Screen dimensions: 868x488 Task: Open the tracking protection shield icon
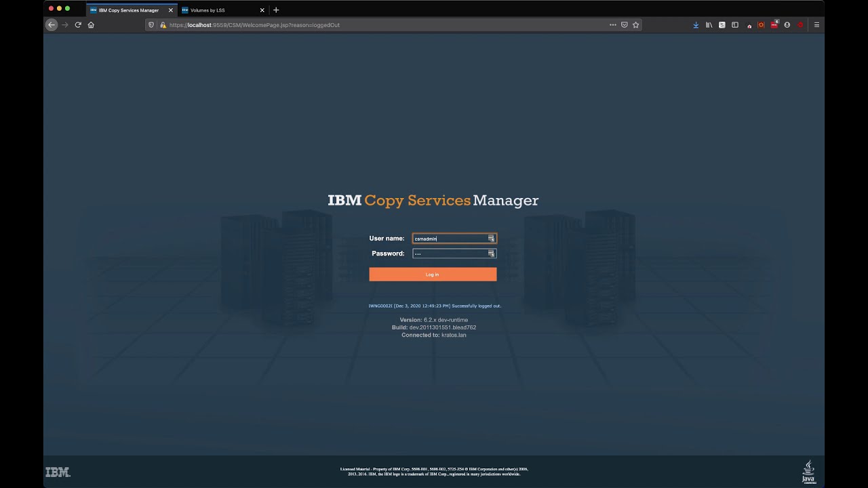151,24
